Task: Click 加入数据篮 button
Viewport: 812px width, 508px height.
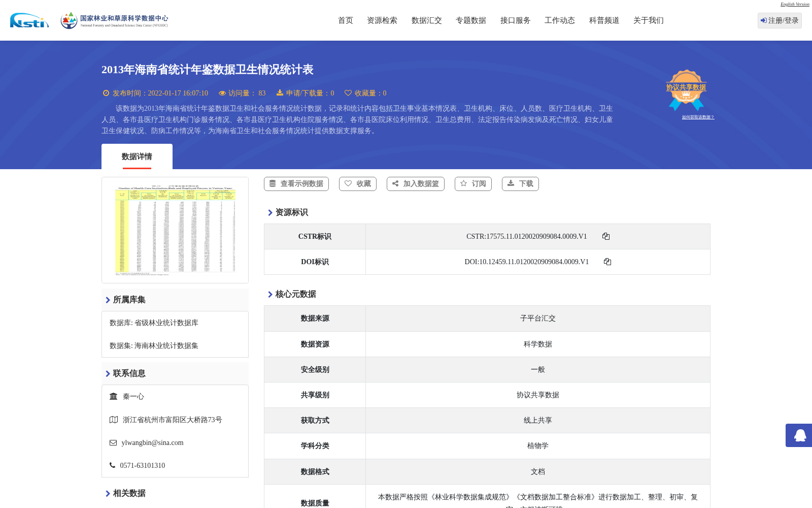Action: (x=416, y=184)
